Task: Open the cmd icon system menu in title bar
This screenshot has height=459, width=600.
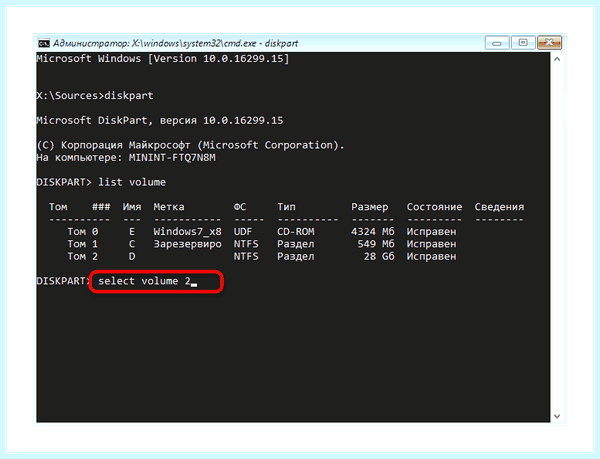Action: (x=44, y=43)
